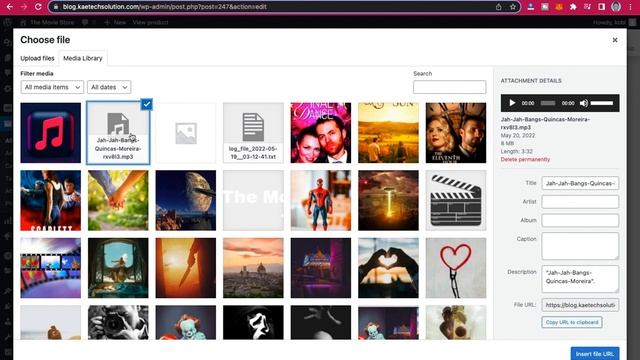Screen dimensions: 640x360
Task: Bookmark this page with the star icon
Action: [x=513, y=7]
